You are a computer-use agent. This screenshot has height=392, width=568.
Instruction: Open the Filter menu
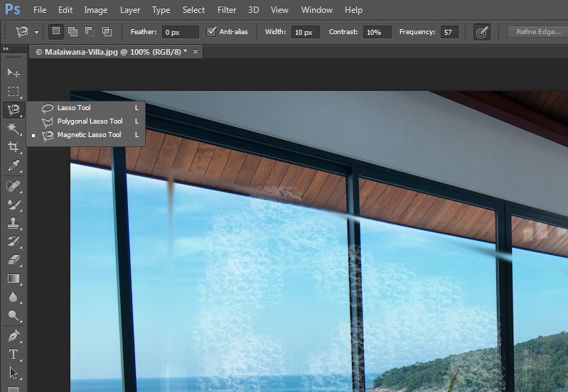coord(227,10)
